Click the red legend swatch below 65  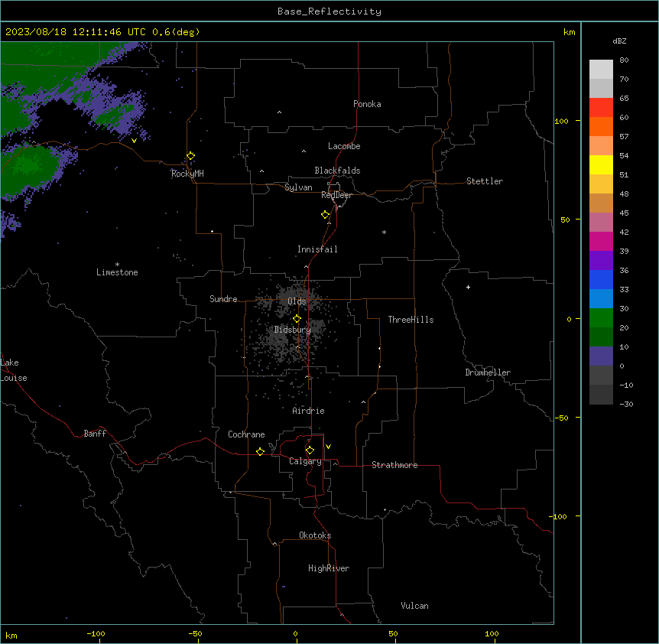601,107
